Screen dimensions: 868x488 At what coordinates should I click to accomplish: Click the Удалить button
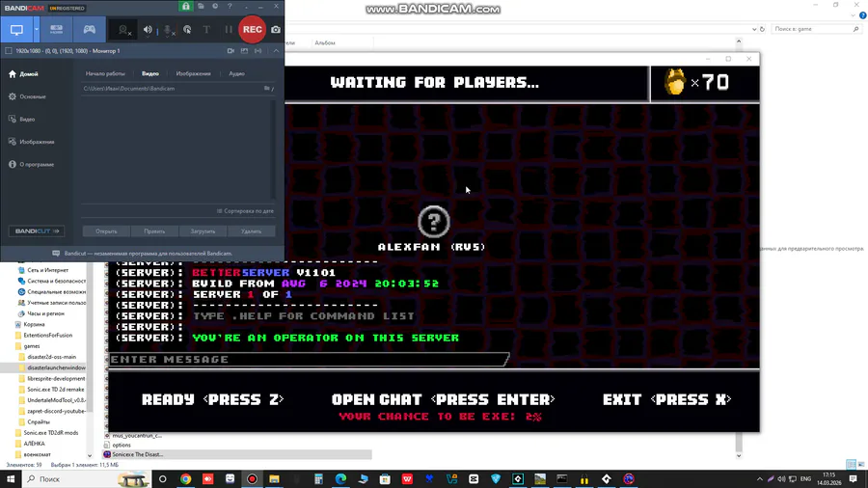(x=252, y=231)
